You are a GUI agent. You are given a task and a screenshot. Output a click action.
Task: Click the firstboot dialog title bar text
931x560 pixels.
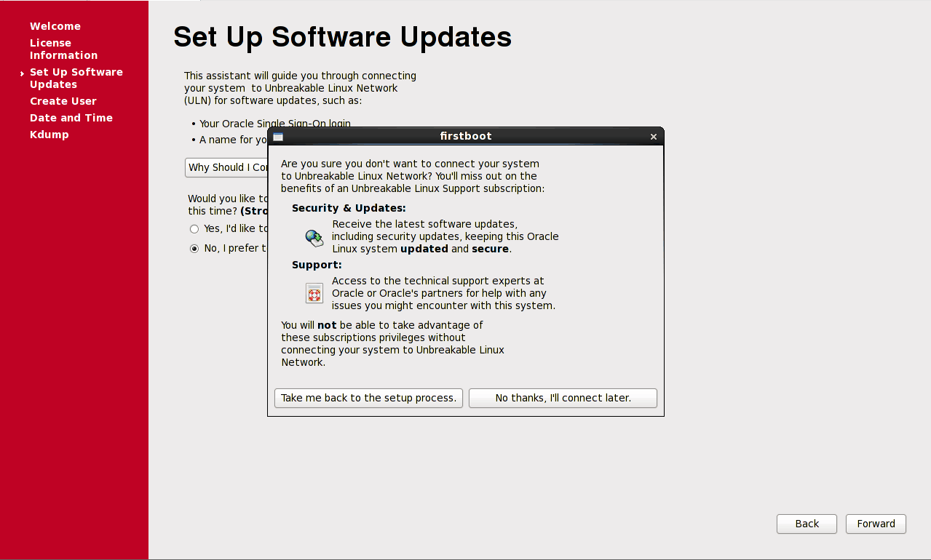[x=466, y=136]
